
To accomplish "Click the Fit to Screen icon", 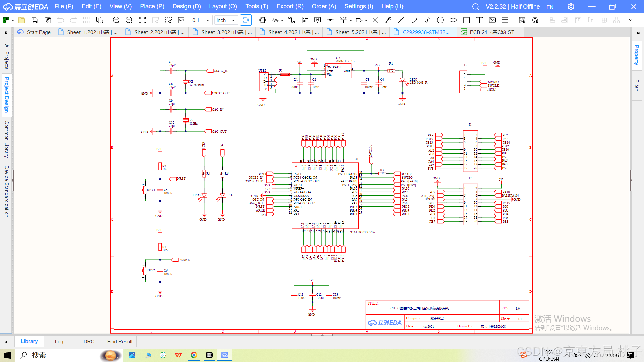I will 143,20.
